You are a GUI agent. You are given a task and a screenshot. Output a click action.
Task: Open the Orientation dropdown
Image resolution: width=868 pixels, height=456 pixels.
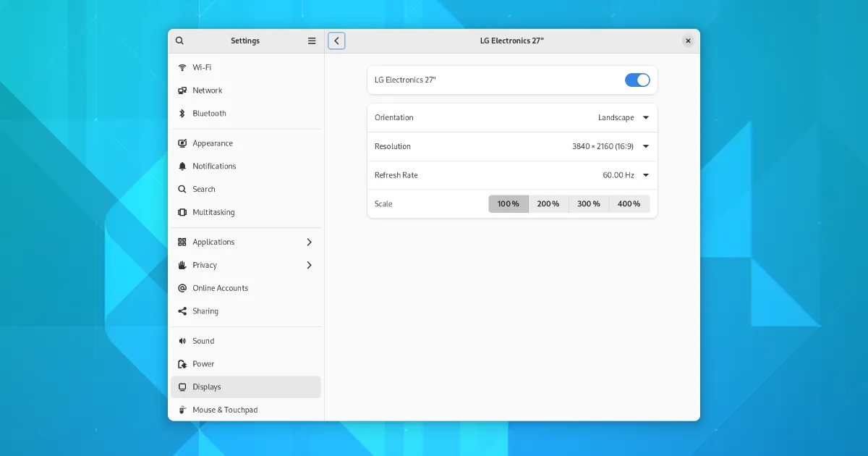(x=623, y=118)
